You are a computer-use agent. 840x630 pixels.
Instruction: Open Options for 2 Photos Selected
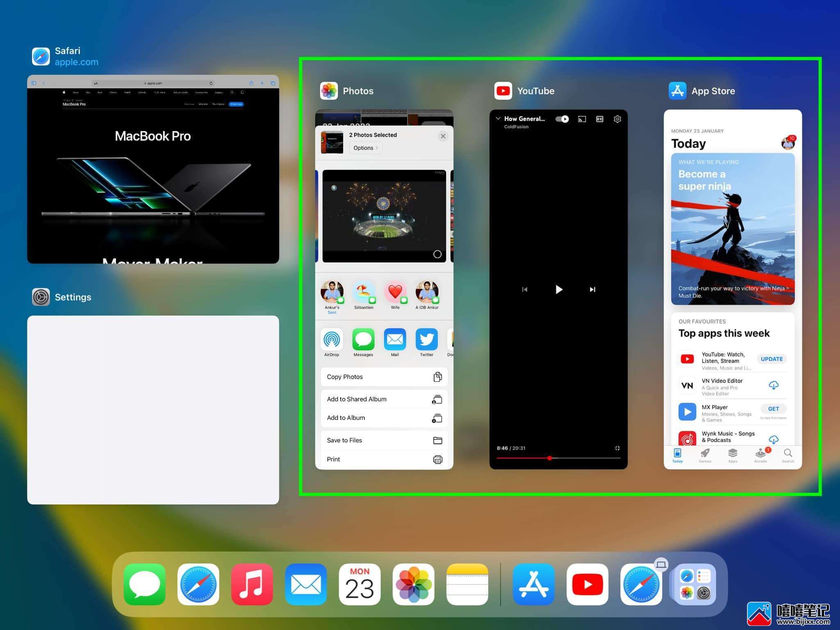point(366,148)
